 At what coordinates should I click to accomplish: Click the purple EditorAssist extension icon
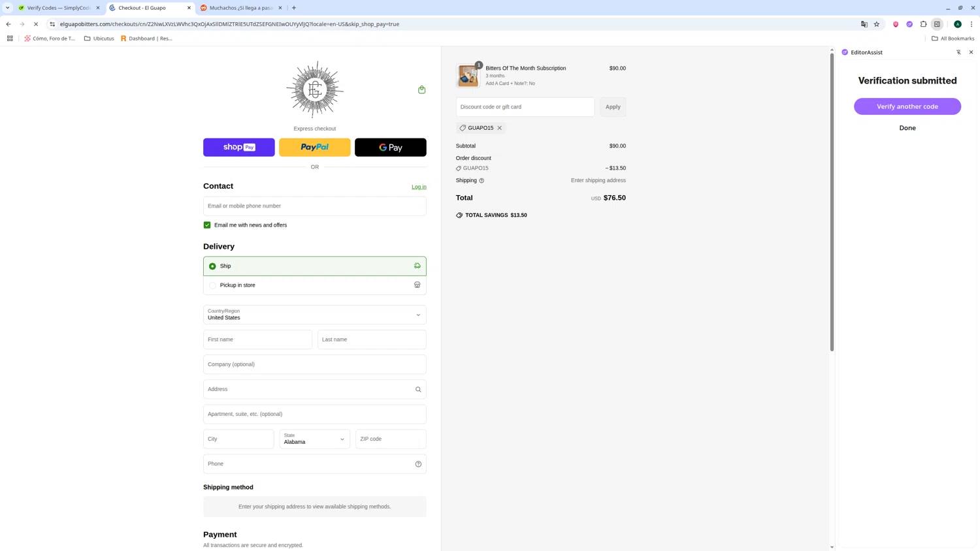click(909, 24)
